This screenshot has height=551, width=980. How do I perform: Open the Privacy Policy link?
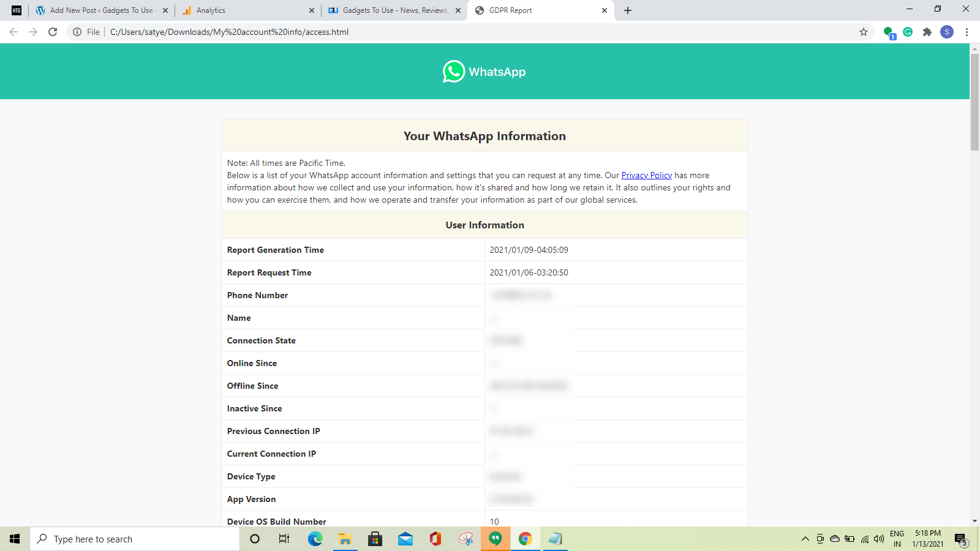point(646,175)
